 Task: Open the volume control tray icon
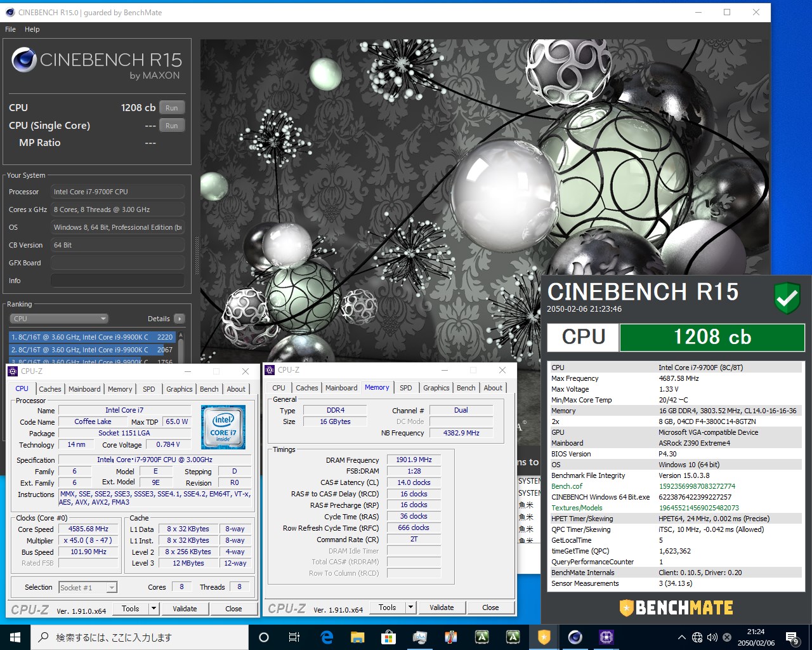712,637
